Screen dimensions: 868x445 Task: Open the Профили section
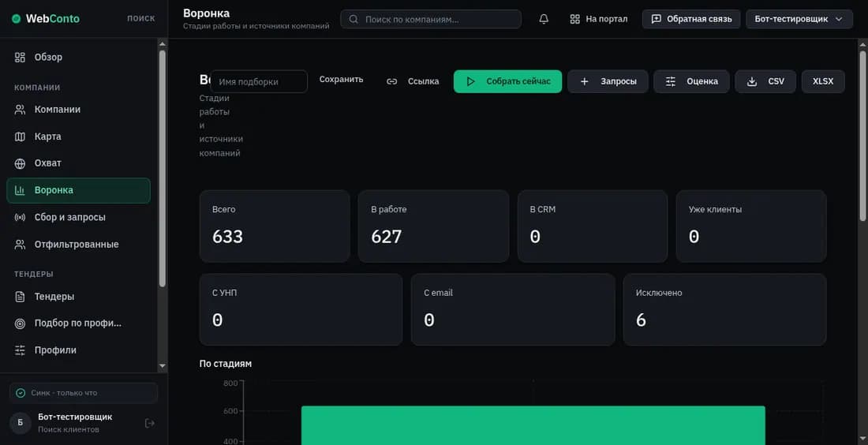pos(79,350)
